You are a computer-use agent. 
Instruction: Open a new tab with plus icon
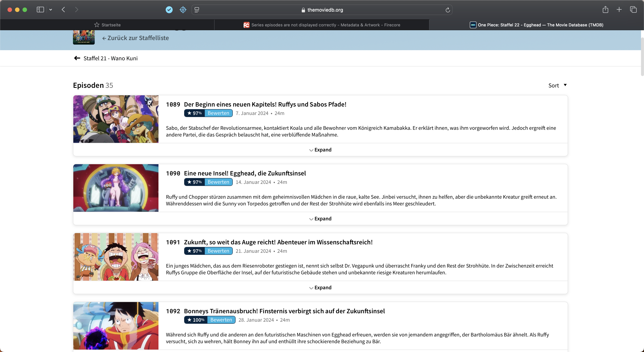click(619, 10)
